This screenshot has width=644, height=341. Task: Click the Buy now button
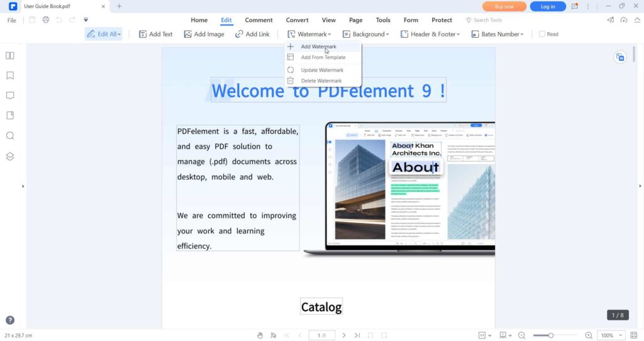coord(504,6)
